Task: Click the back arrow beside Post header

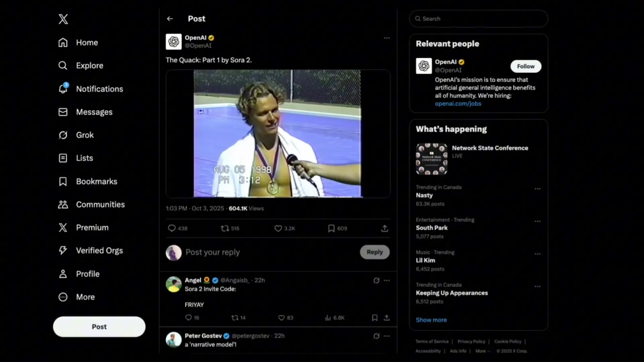Action: (170, 19)
